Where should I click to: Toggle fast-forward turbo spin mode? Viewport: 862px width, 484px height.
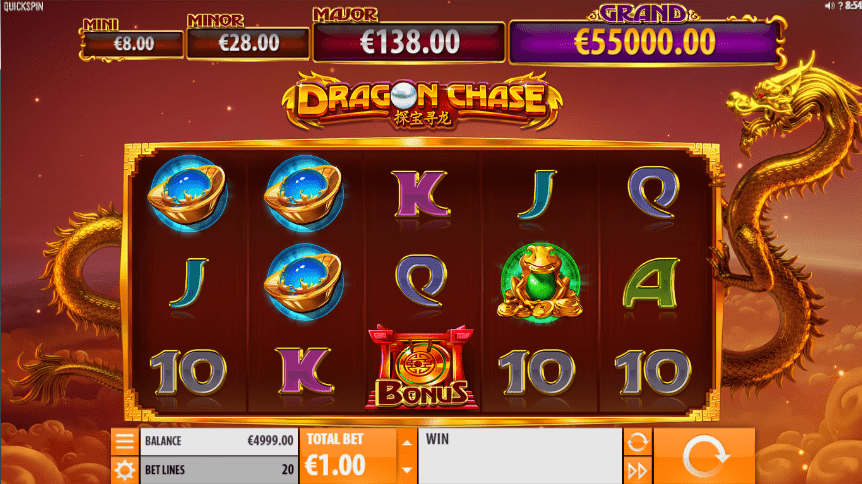coord(637,471)
